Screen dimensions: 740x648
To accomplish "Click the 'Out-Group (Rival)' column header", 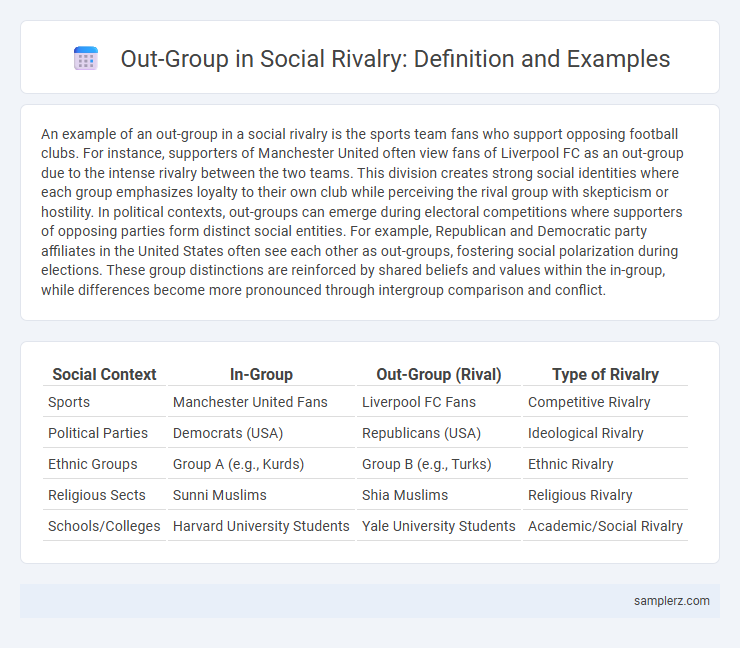I will [438, 374].
